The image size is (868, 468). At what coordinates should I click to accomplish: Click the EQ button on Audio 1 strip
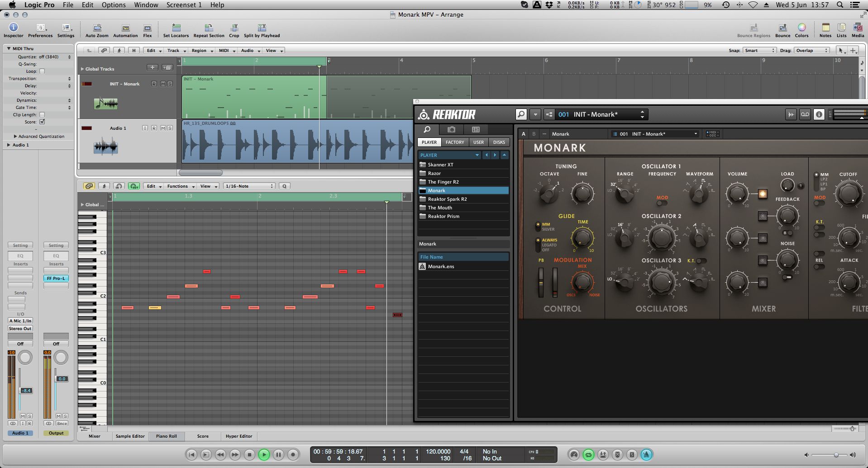pyautogui.click(x=20, y=256)
